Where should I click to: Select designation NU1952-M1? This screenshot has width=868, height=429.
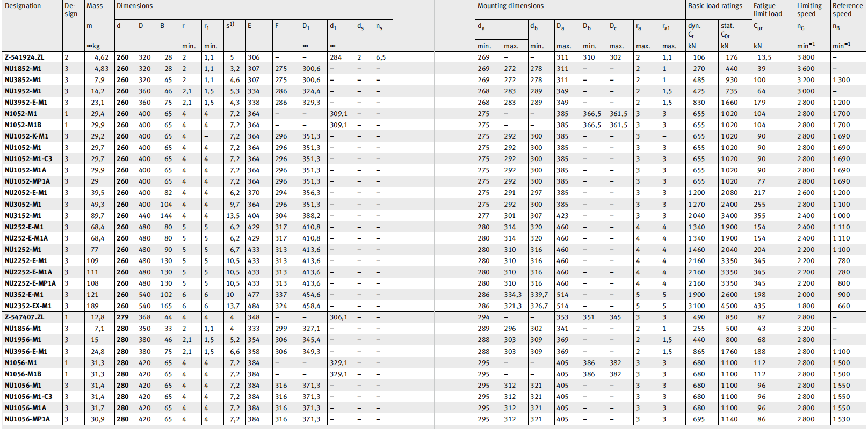23,91
